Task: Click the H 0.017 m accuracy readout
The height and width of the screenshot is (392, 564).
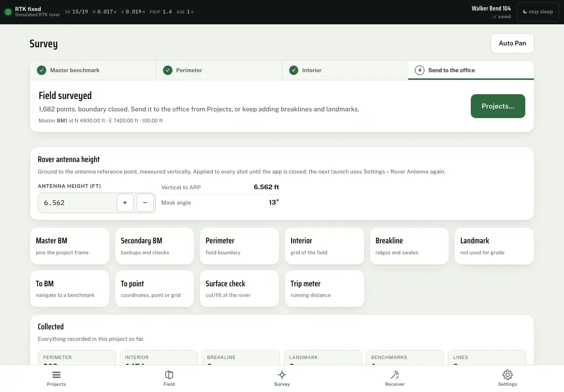Action: 105,12
